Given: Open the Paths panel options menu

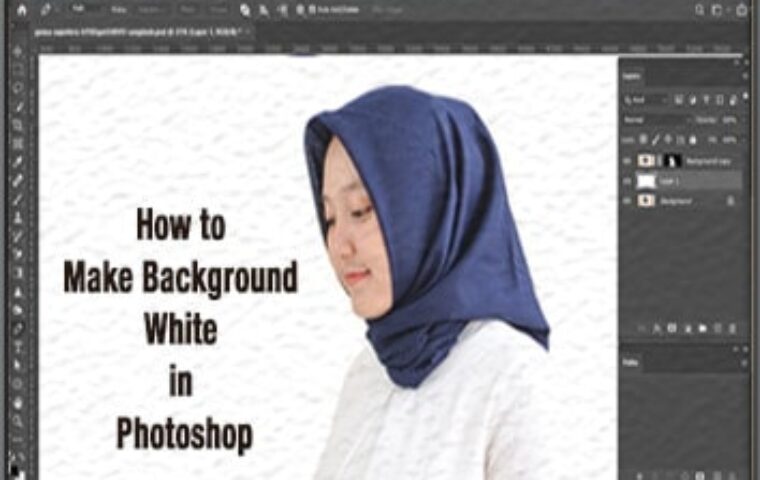Looking at the screenshot, I should 745,363.
